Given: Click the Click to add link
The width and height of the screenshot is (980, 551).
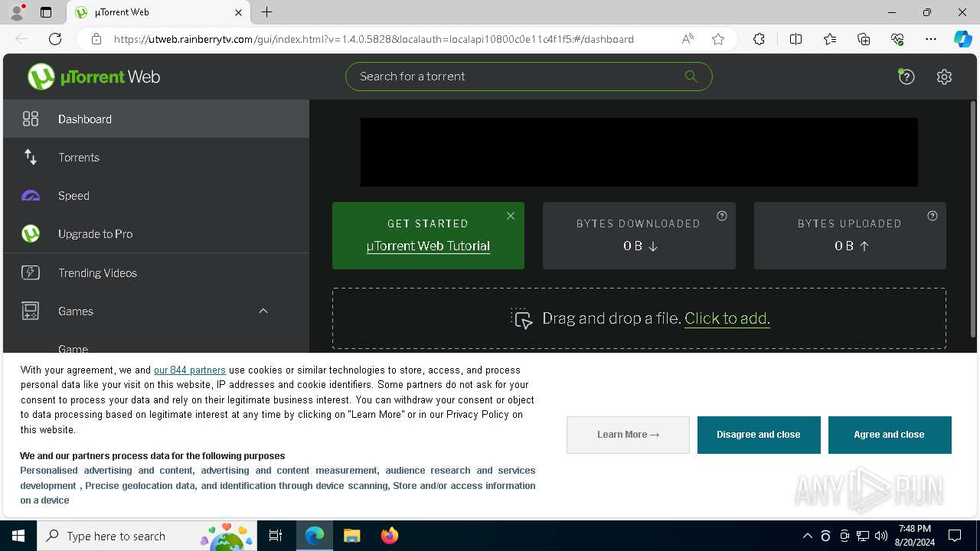Looking at the screenshot, I should [727, 318].
